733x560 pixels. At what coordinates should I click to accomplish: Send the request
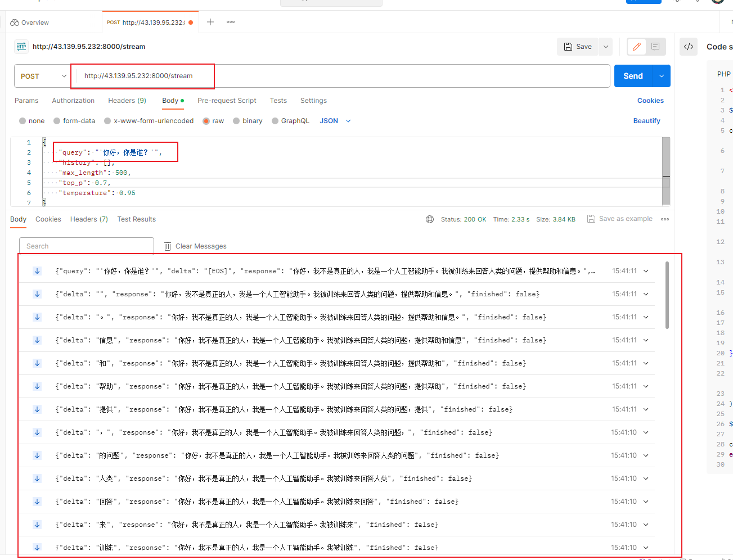pyautogui.click(x=633, y=76)
